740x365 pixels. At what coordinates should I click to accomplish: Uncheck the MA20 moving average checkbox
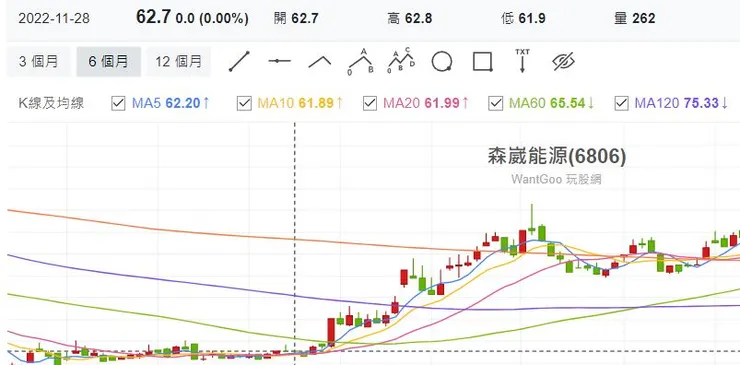click(370, 103)
